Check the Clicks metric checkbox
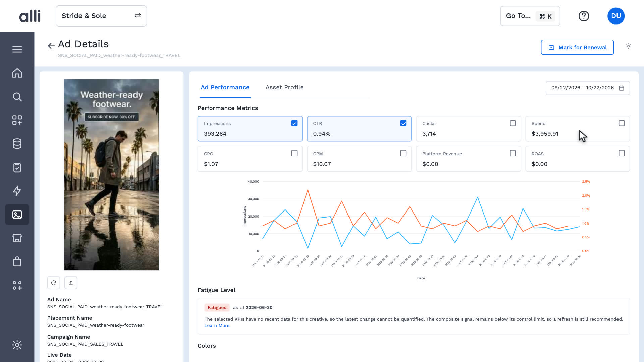Image resolution: width=644 pixels, height=362 pixels. (513, 123)
